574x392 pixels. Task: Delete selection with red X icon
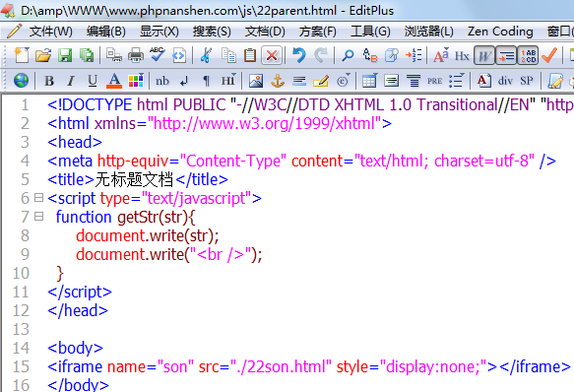pyautogui.click(x=272, y=56)
